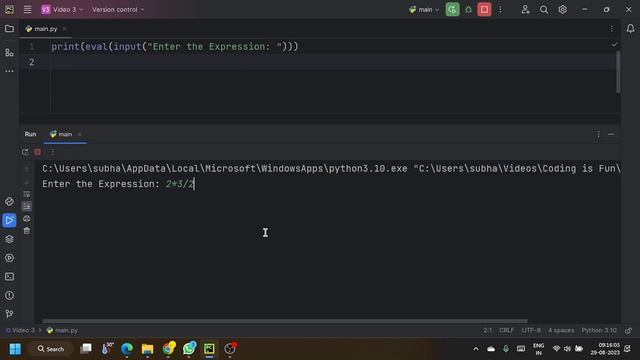Image resolution: width=640 pixels, height=360 pixels.
Task: Change line separator CRLF in status bar
Action: (507, 330)
